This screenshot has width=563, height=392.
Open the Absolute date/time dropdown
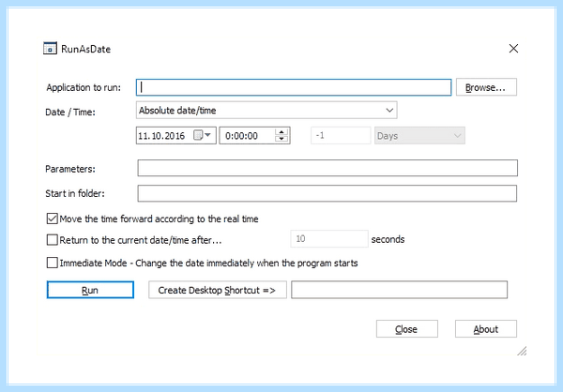tap(266, 111)
